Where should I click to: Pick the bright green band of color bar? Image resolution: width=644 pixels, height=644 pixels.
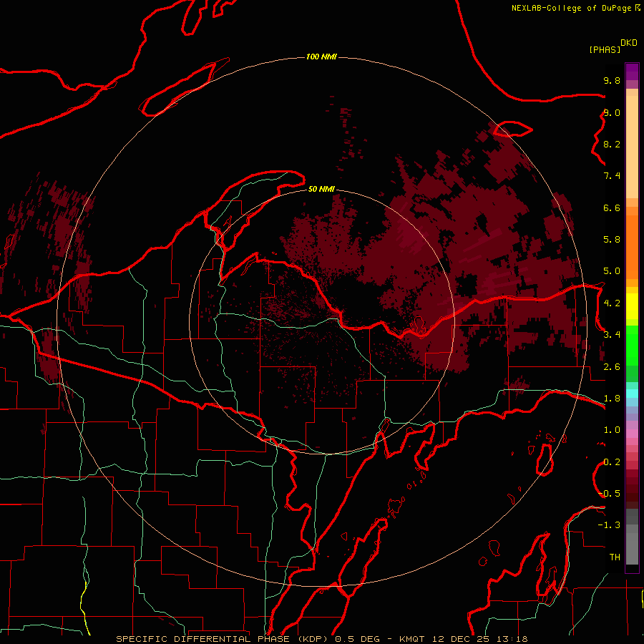coord(632,346)
